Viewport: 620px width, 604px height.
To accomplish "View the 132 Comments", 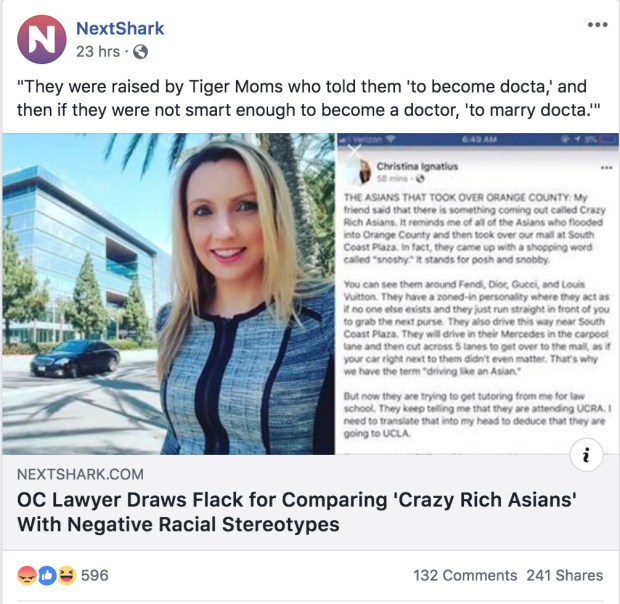I will tap(465, 576).
